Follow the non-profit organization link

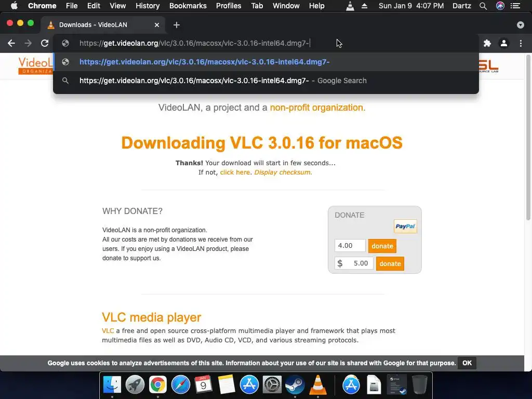coord(317,108)
